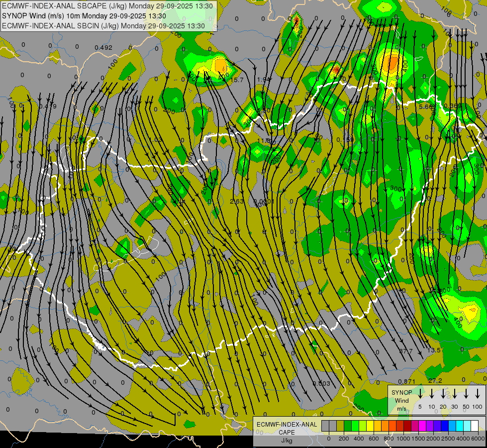Click the 800 tick of the CAPE legend
This screenshot has height=448, width=487.
[x=389, y=439]
